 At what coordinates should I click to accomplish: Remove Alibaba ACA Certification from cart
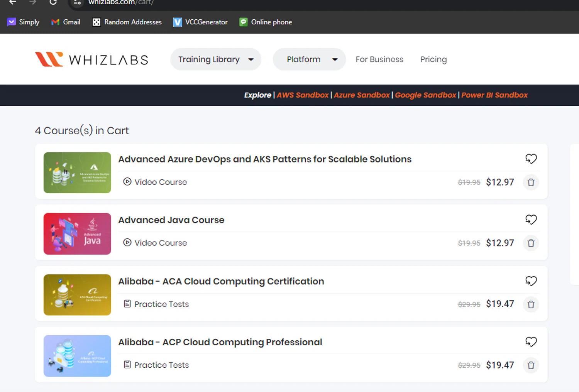531,304
